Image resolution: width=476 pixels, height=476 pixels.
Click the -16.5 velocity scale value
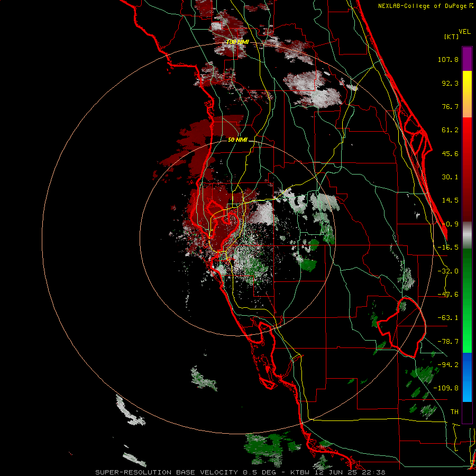click(x=448, y=248)
